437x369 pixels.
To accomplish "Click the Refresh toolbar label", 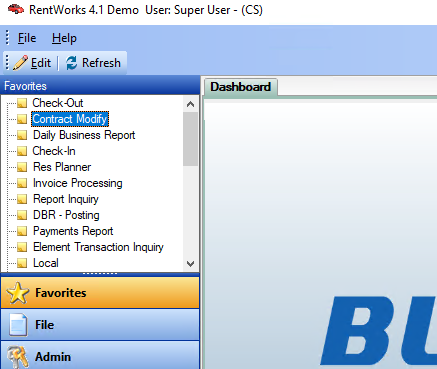I will tap(101, 63).
